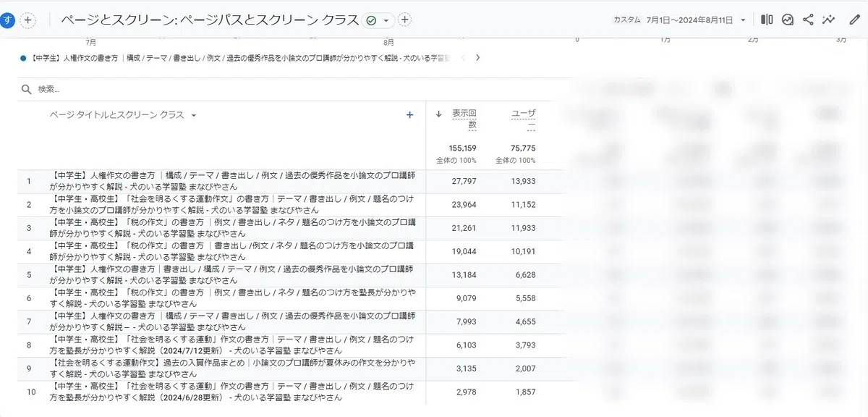Select the 6,103 views cell
This screenshot has width=868, height=417.
467,345
